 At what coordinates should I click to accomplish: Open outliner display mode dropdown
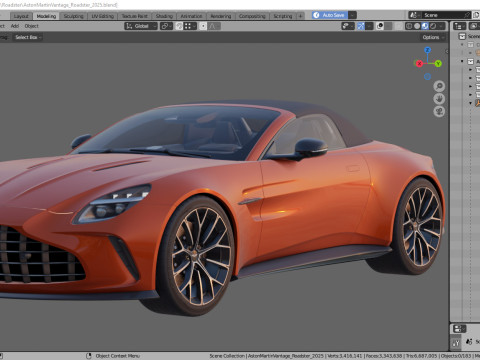coord(474,26)
